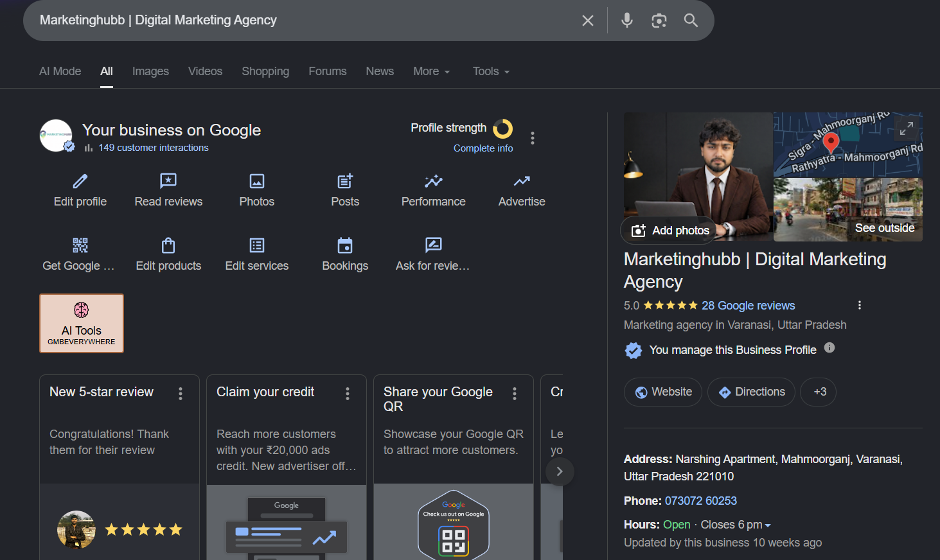Click the Website button
Screen dimensions: 940x560
click(663, 392)
